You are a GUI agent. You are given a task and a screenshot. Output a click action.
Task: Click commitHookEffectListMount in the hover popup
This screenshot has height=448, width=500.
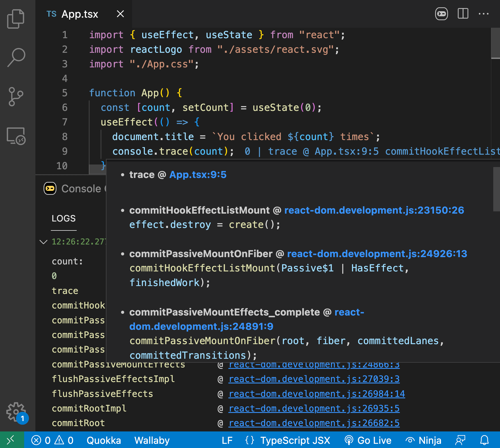tap(199, 210)
